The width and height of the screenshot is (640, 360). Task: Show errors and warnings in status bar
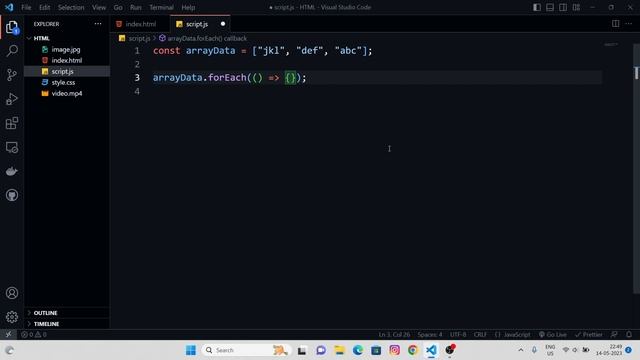pos(34,334)
